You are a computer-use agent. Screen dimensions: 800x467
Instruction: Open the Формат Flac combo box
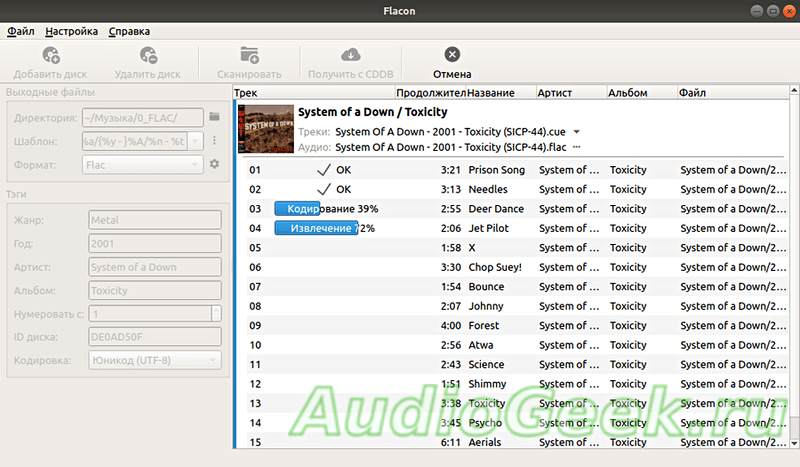tap(142, 165)
